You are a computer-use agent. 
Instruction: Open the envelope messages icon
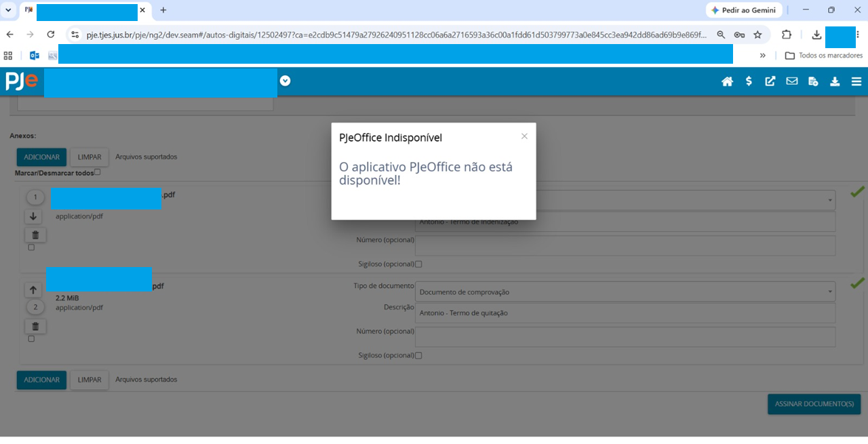coord(791,81)
